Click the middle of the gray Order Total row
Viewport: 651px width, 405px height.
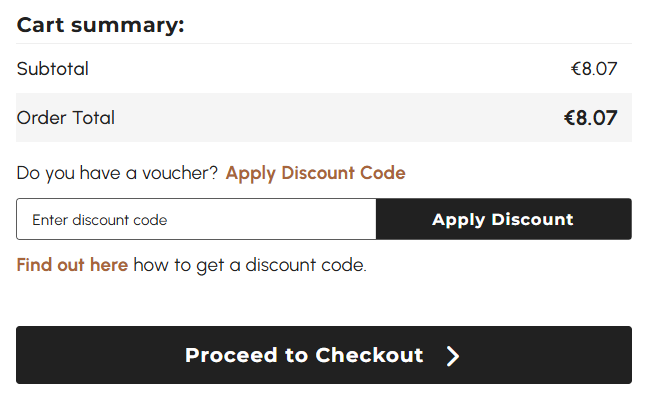pos(324,118)
